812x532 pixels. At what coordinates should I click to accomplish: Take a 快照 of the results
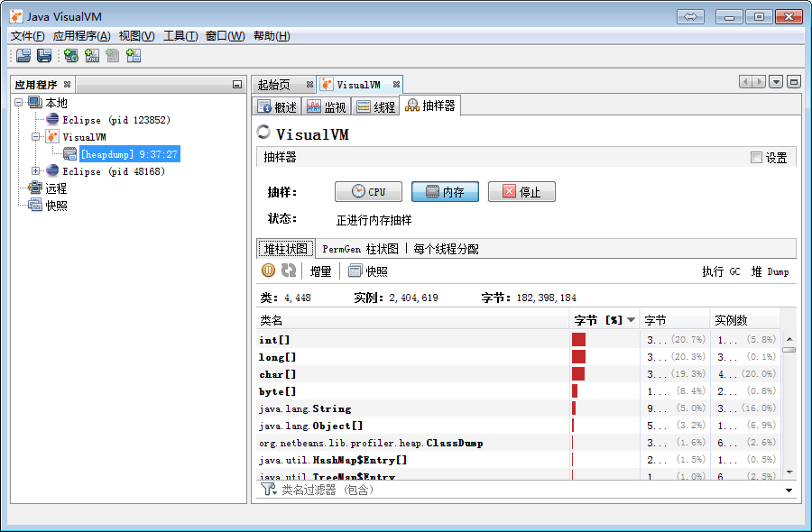coord(368,271)
